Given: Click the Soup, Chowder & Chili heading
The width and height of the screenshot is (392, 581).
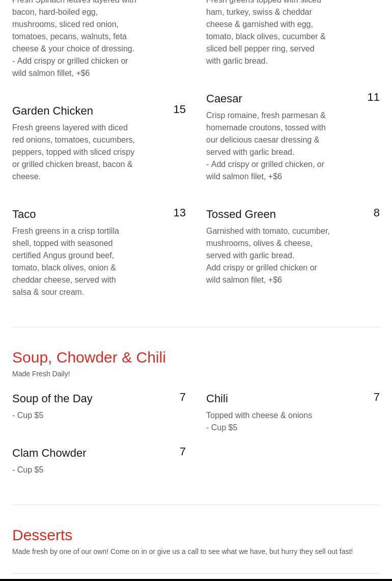Looking at the screenshot, I should 89,357.
